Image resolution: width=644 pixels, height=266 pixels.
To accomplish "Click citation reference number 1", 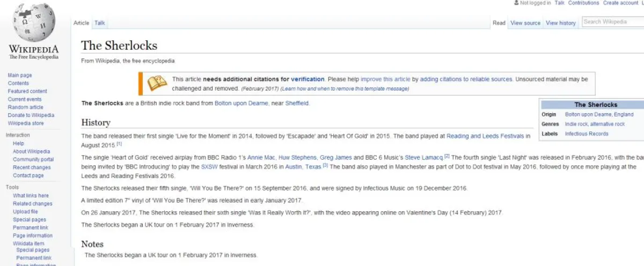I will [x=119, y=144].
